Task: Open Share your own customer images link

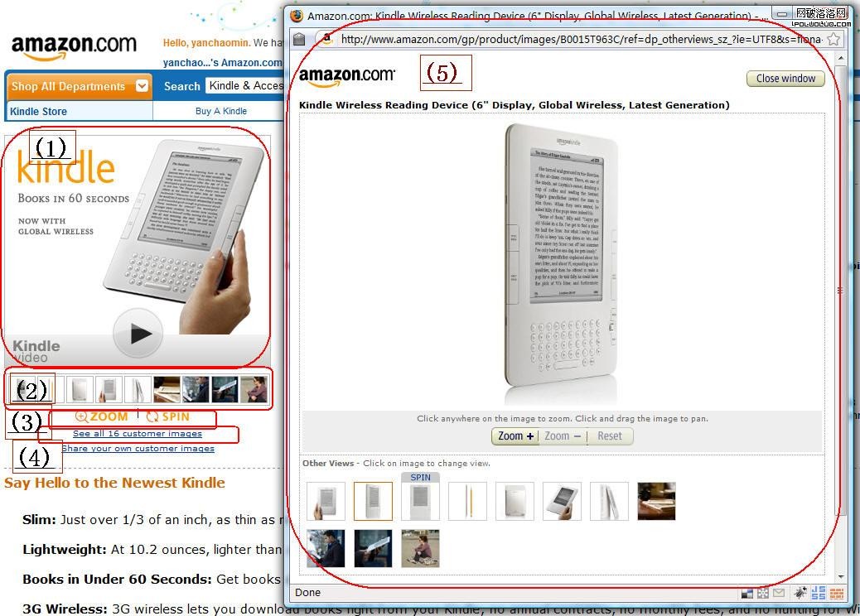Action: [x=138, y=448]
